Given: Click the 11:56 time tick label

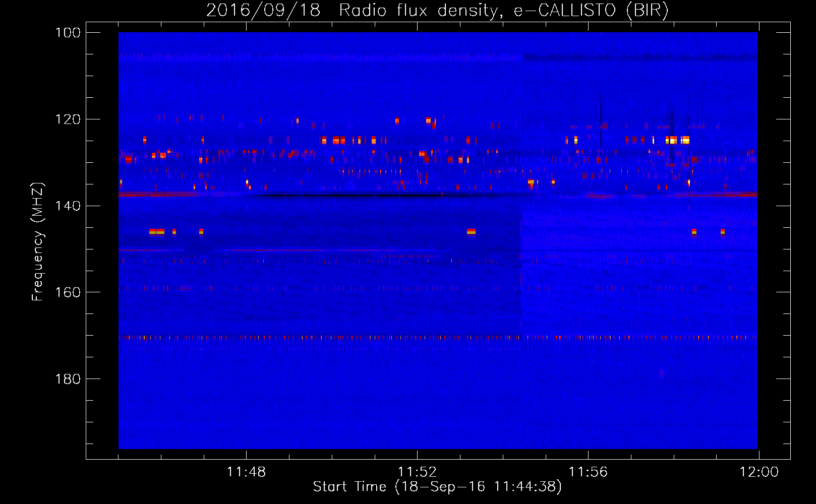Looking at the screenshot, I should (x=588, y=472).
